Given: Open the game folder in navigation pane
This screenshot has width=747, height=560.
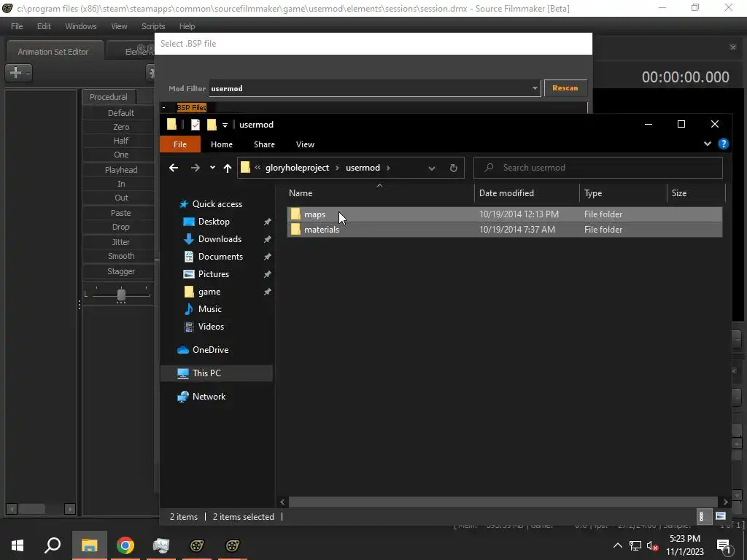Looking at the screenshot, I should 209,292.
